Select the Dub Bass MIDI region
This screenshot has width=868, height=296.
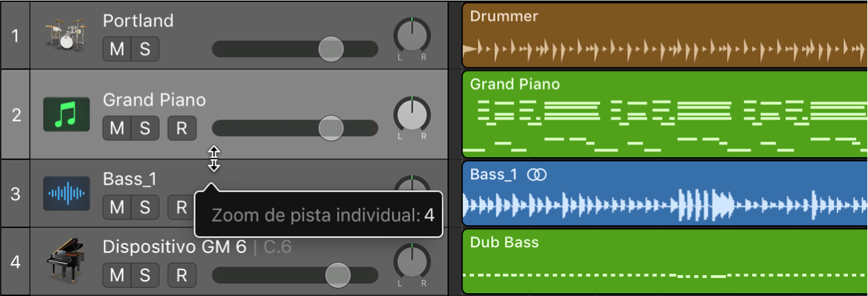click(665, 264)
